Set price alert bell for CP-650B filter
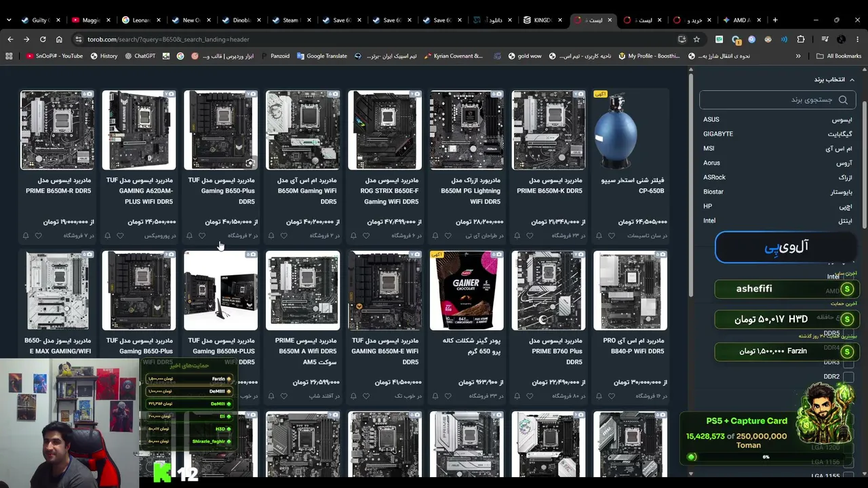Screen dimensions: 868x488 pyautogui.click(x=599, y=236)
